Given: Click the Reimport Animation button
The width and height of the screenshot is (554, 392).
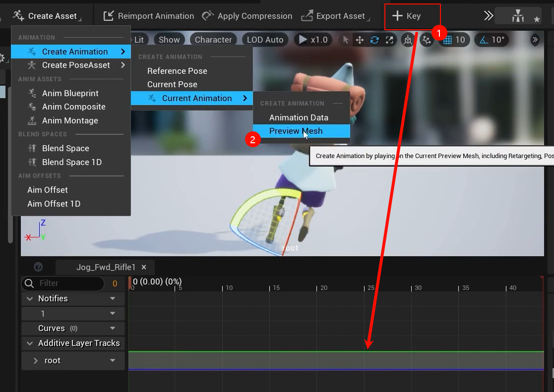Looking at the screenshot, I should [x=149, y=16].
